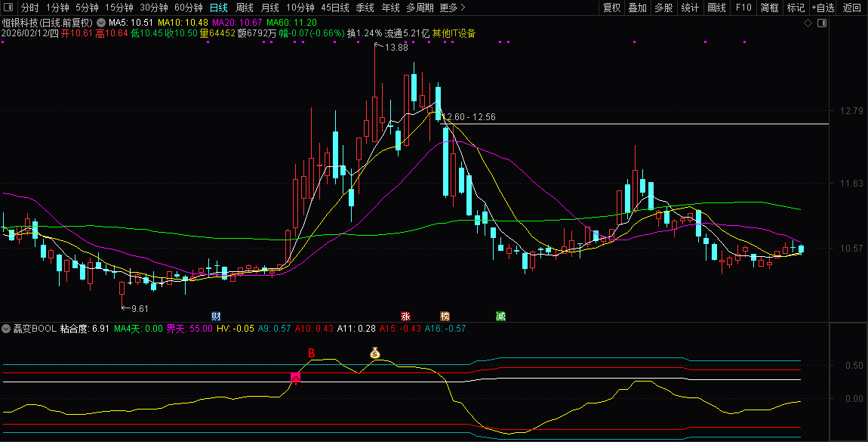Click the green 减 event marker

pyautogui.click(x=500, y=316)
